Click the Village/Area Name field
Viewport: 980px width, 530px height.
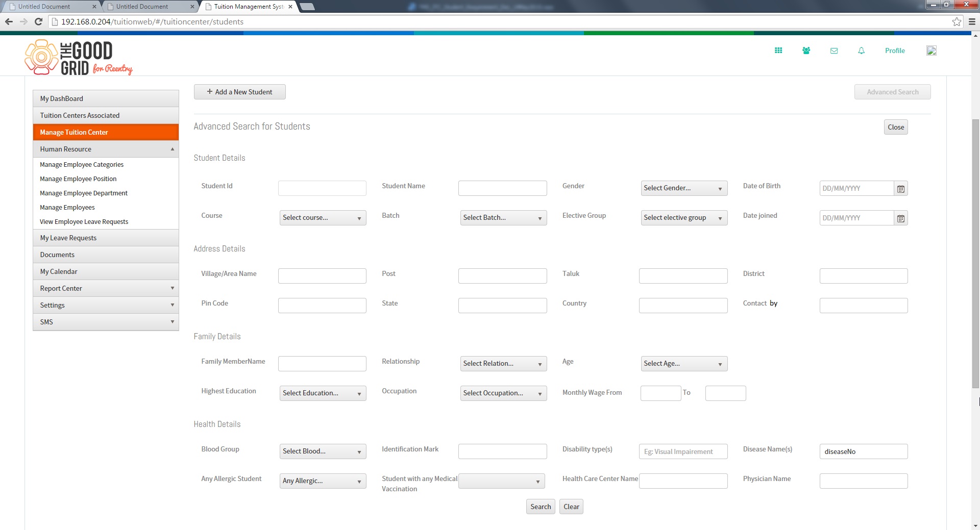pyautogui.click(x=322, y=276)
